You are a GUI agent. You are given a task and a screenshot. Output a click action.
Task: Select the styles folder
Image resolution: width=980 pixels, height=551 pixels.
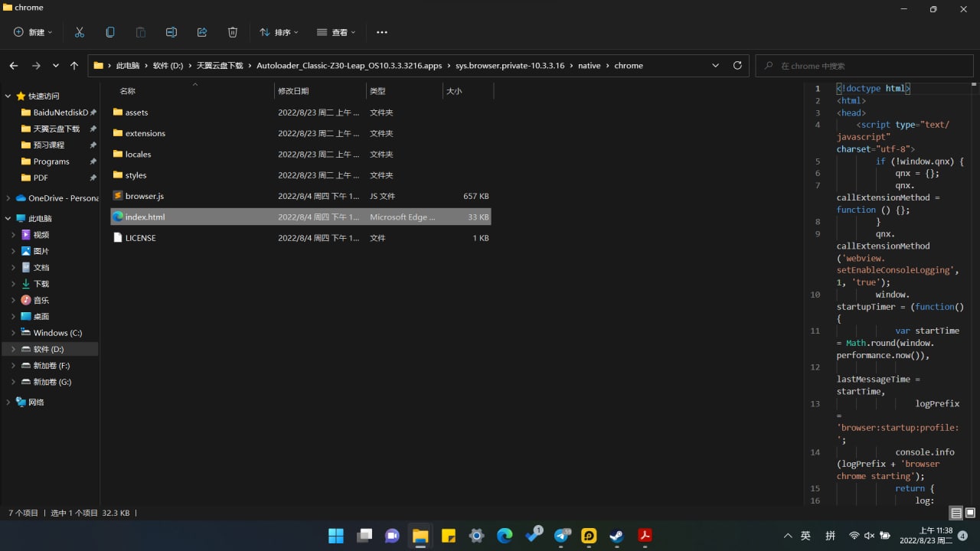click(x=301, y=175)
